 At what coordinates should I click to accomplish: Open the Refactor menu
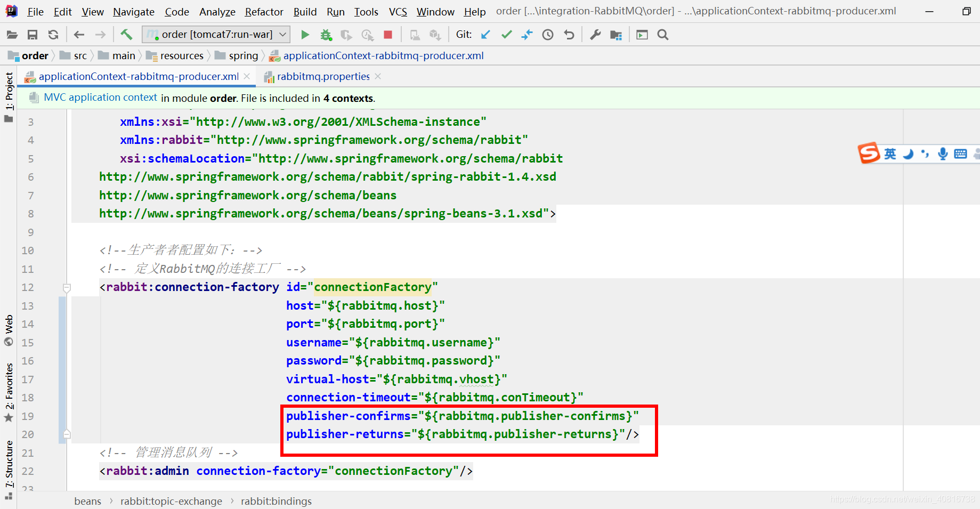coord(264,11)
